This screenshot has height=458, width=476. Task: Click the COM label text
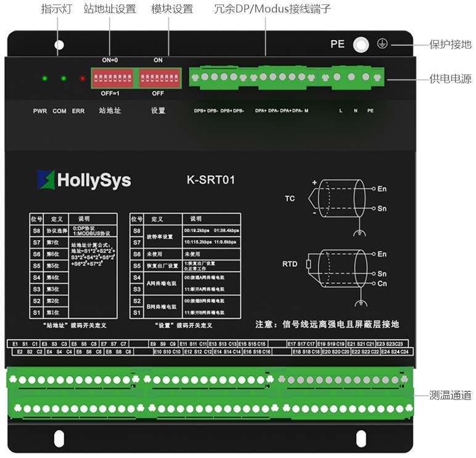point(59,111)
